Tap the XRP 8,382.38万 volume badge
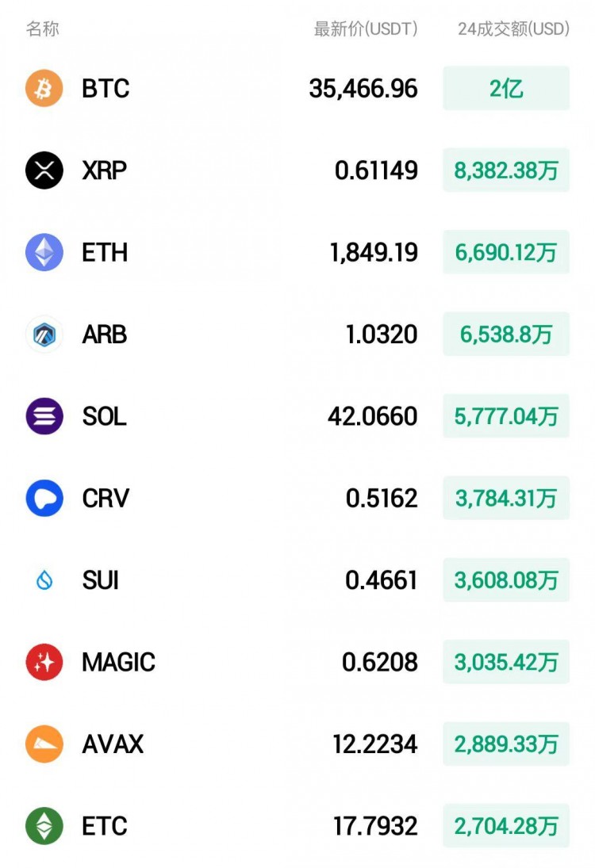This screenshot has height=868, width=595. pos(506,170)
